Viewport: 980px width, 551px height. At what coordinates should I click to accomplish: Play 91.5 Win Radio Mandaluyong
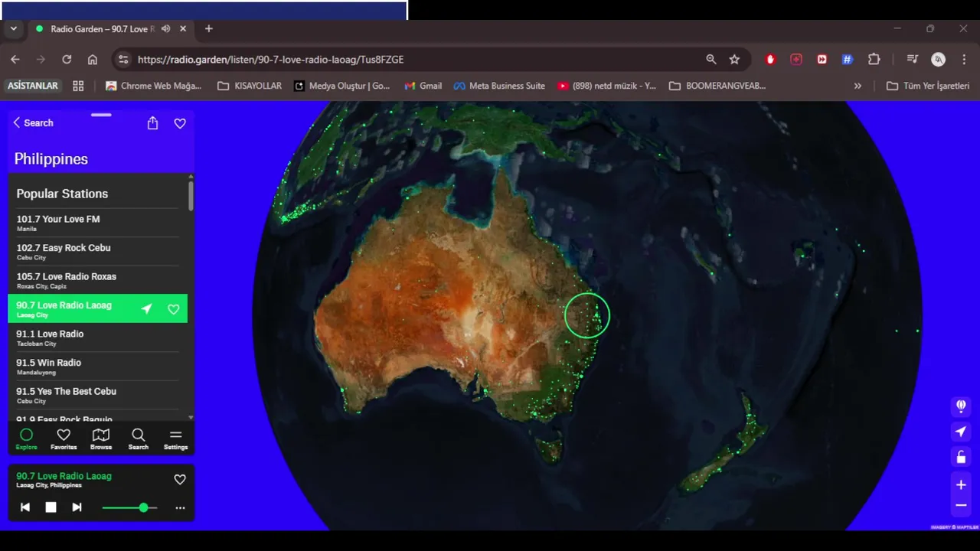(97, 367)
